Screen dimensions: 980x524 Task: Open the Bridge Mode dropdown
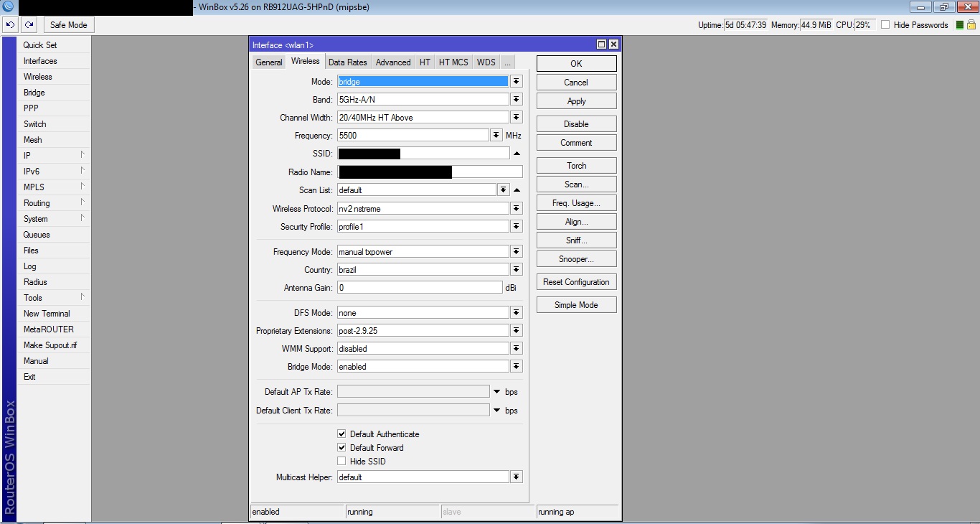click(x=516, y=367)
